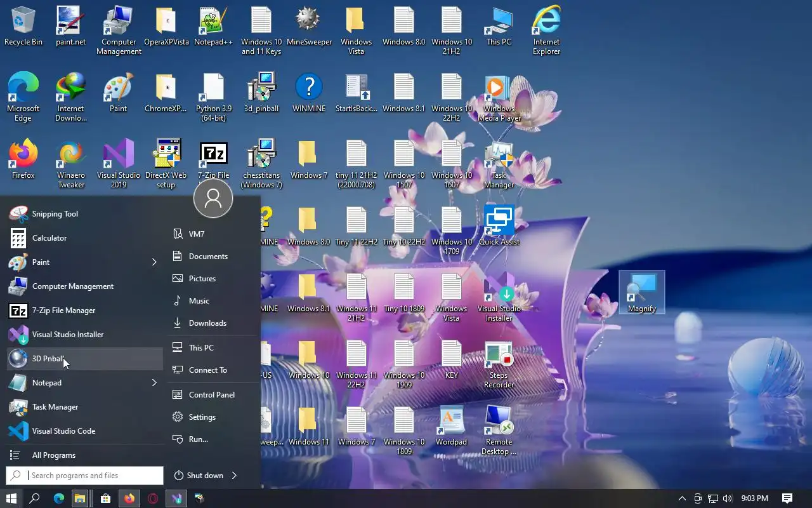
Task: Launch Snipping Tool from Start menu
Action: pos(84,214)
